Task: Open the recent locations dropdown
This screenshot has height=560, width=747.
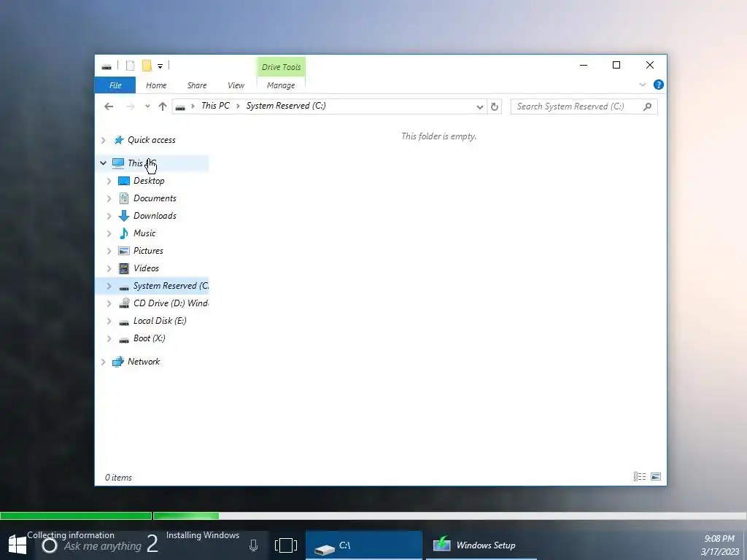Action: 147,106
